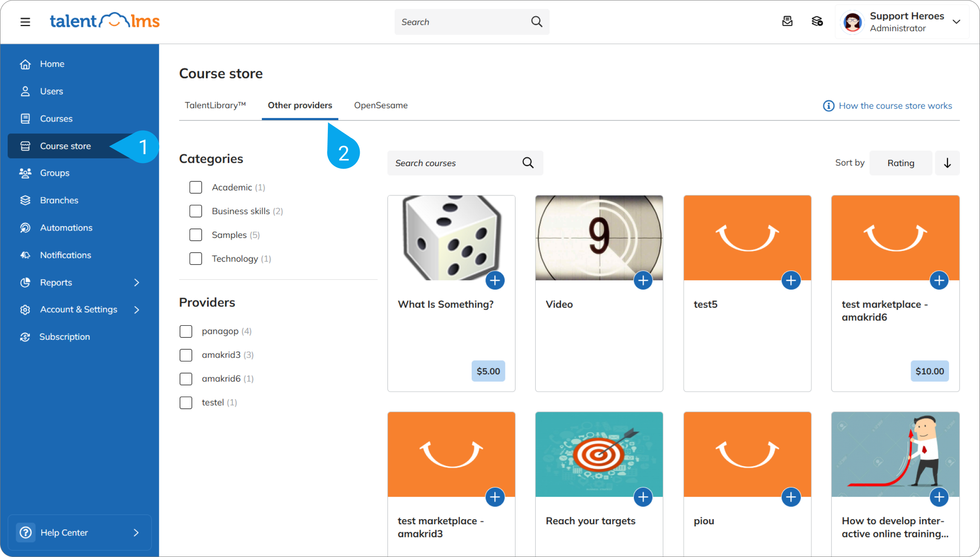Click the Home house icon
This screenshot has width=980, height=557.
tap(25, 64)
